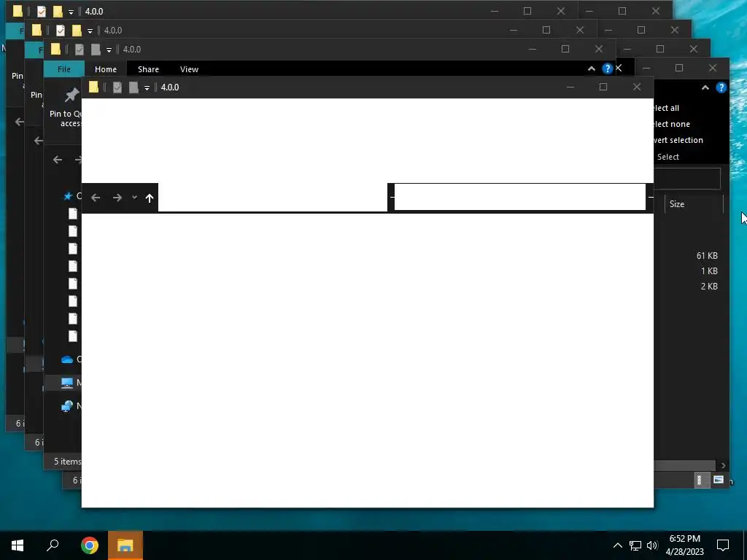Click Select none in right background window
This screenshot has height=560, width=747.
click(672, 124)
